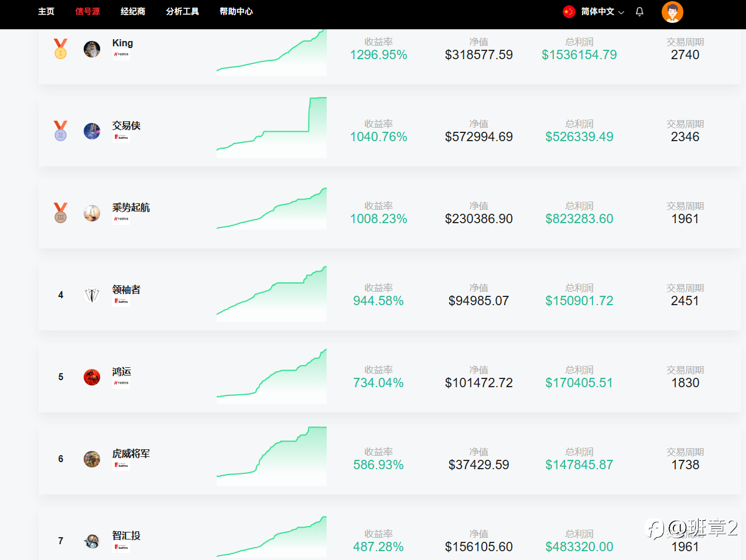View 领袖者 profit curve chart
Image resolution: width=746 pixels, height=560 pixels.
click(x=272, y=294)
